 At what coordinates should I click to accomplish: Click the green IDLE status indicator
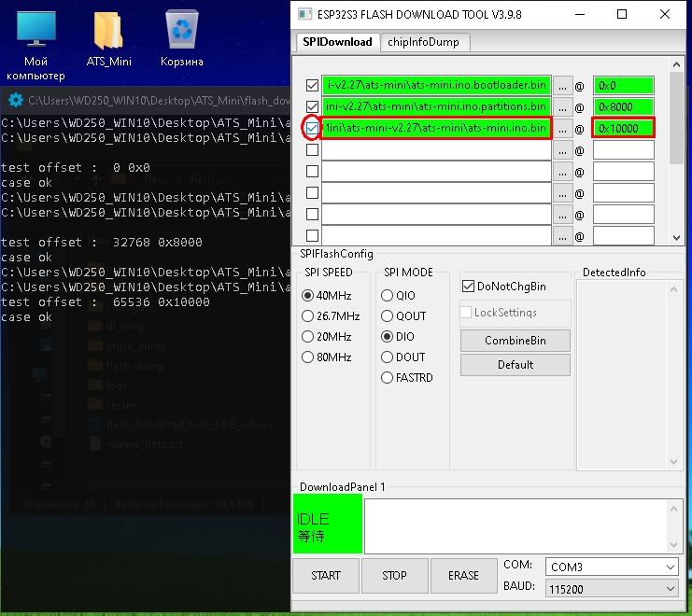pos(328,524)
